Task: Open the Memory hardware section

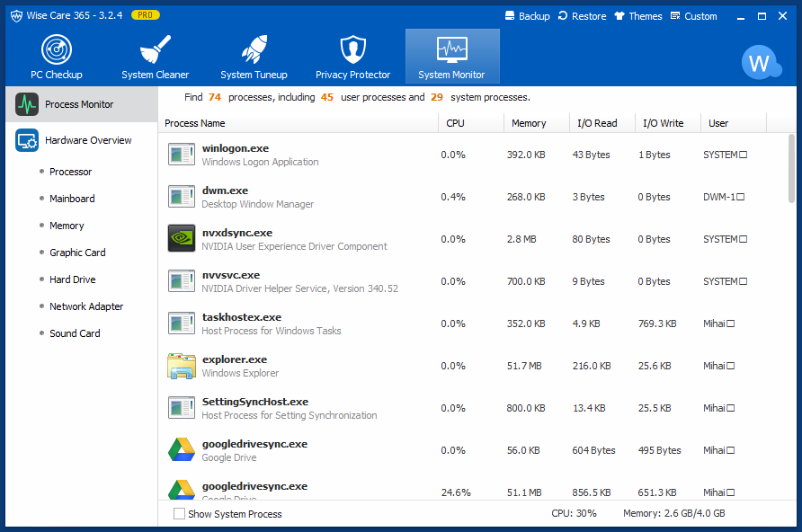Action: (x=67, y=226)
